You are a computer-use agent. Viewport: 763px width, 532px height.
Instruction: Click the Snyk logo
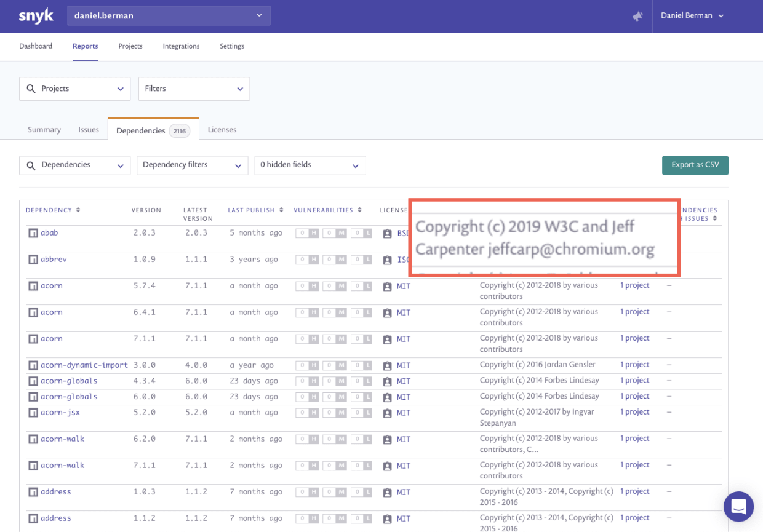tap(36, 16)
